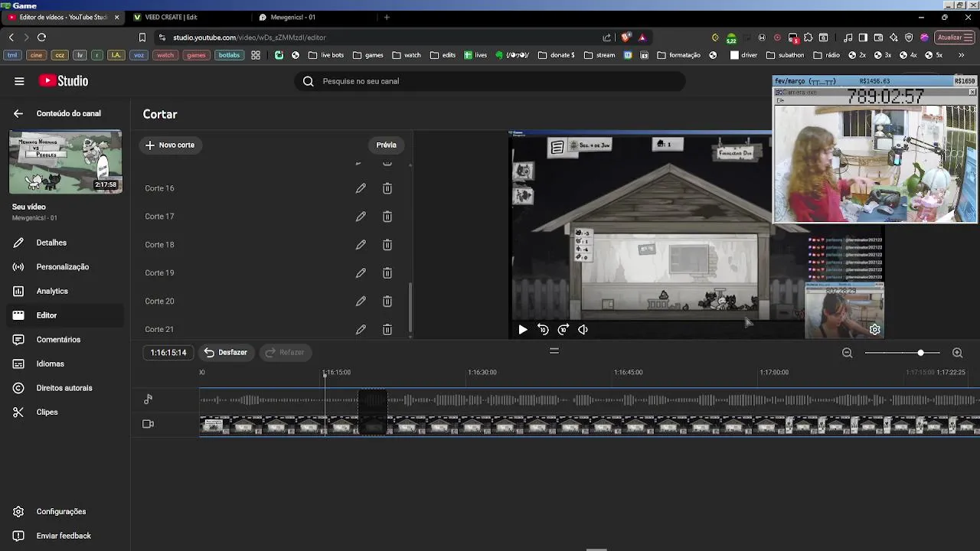
Task: Open the YouTube Studio hamburger menu
Action: pyautogui.click(x=19, y=81)
